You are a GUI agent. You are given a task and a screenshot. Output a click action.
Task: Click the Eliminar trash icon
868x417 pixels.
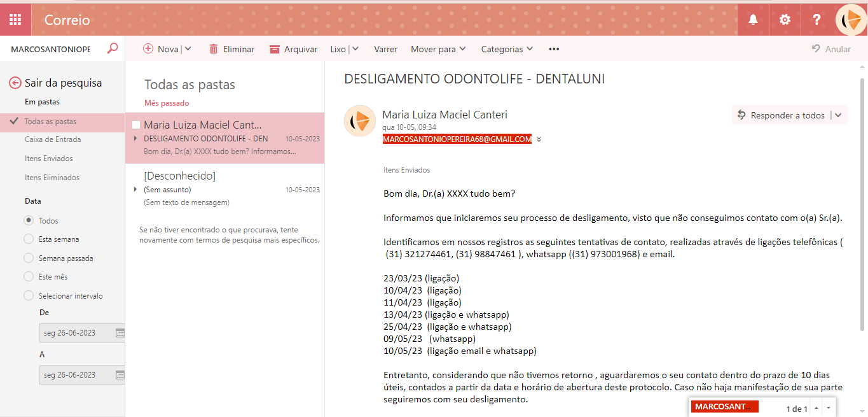pos(214,49)
